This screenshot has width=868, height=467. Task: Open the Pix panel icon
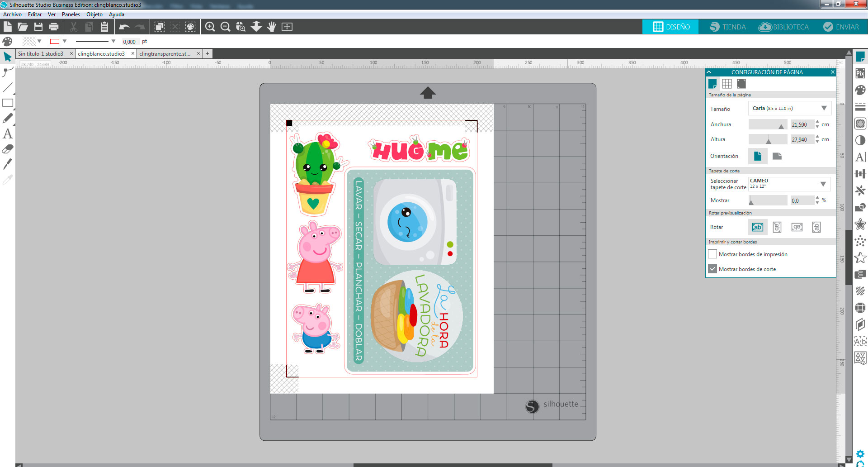(x=860, y=73)
